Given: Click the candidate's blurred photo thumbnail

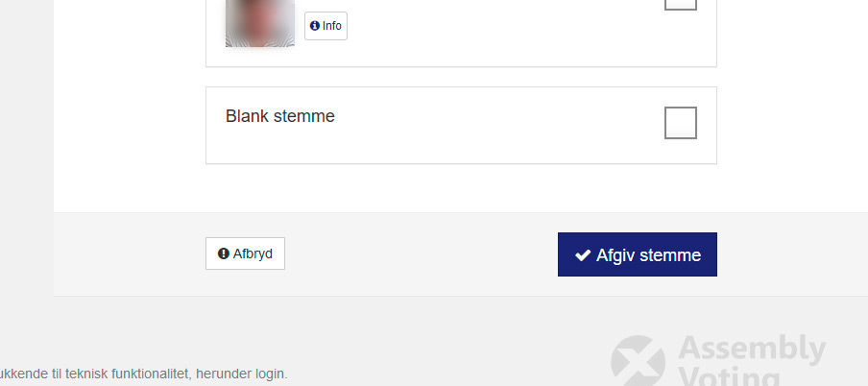Looking at the screenshot, I should pyautogui.click(x=260, y=23).
